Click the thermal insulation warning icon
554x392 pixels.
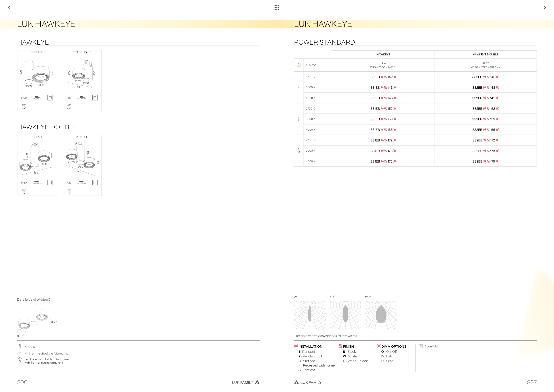click(20, 360)
